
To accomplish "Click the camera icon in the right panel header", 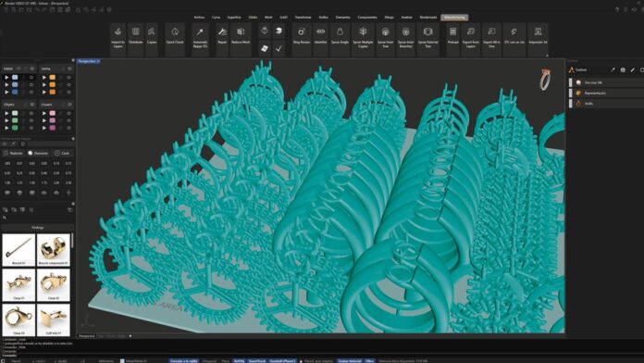I will (x=623, y=69).
